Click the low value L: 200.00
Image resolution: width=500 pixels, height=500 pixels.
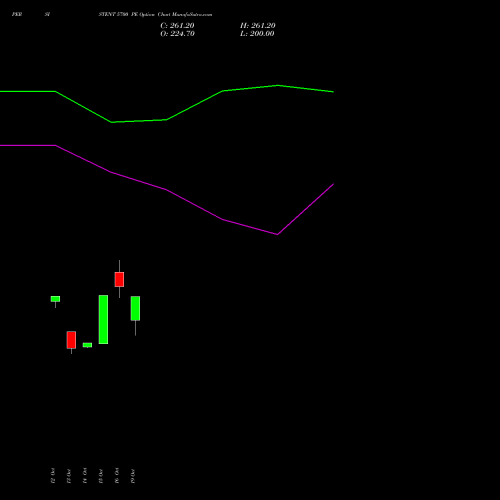click(257, 34)
